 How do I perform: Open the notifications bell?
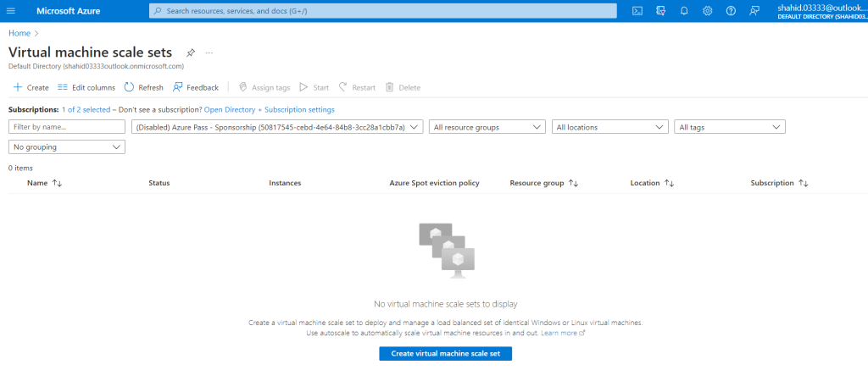(684, 11)
